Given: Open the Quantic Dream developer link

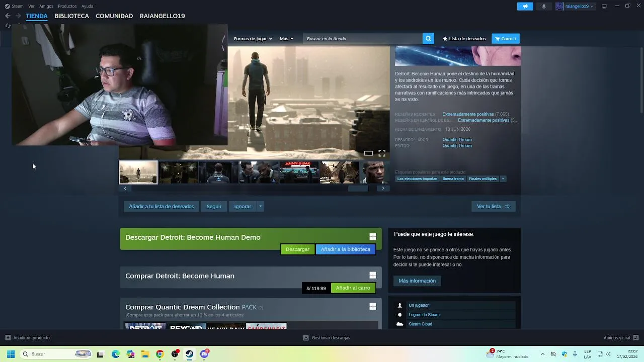Looking at the screenshot, I should 457,140.
